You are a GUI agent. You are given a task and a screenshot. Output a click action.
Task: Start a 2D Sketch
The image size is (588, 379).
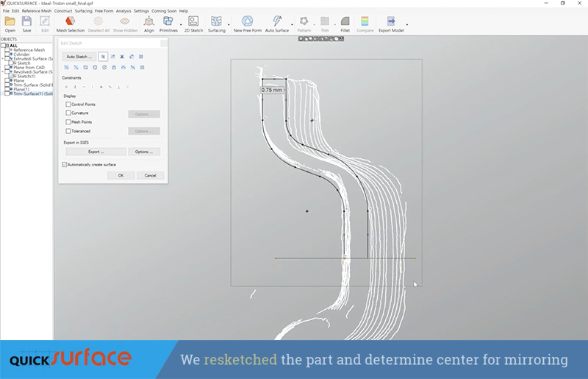coord(193,24)
